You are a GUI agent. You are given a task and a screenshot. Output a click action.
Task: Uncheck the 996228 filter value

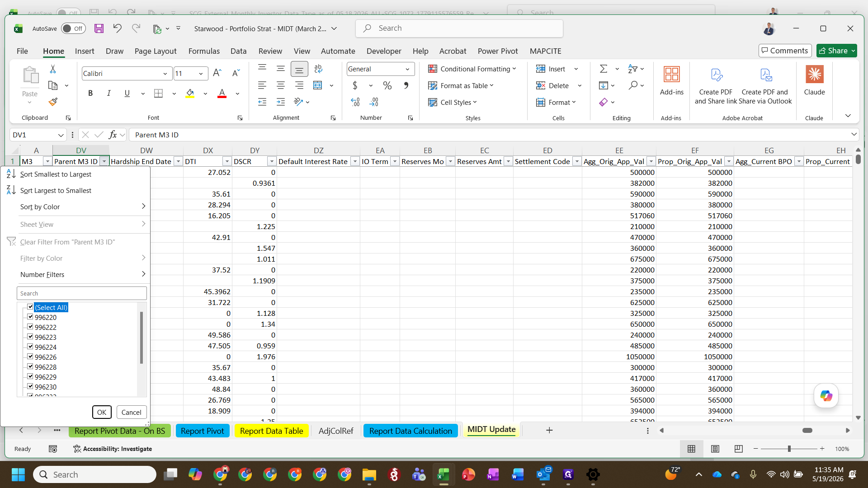(30, 366)
